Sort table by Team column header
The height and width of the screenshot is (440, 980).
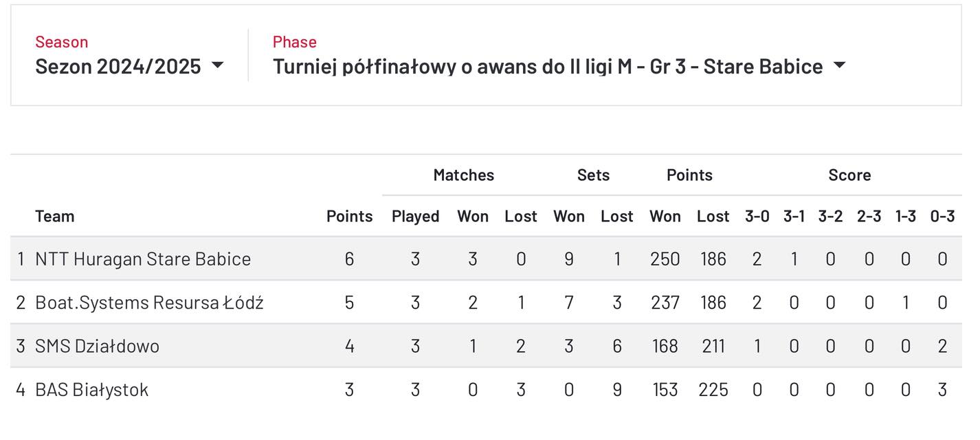pyautogui.click(x=55, y=217)
